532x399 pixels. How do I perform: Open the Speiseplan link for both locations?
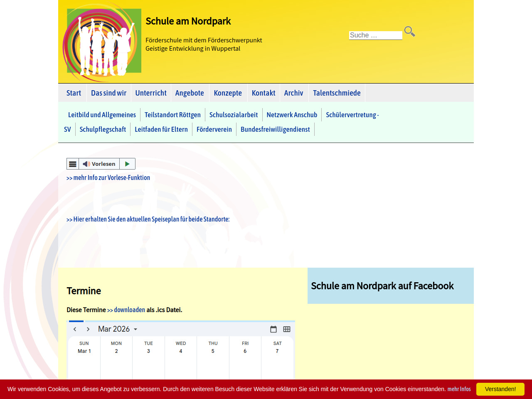pyautogui.click(x=148, y=219)
